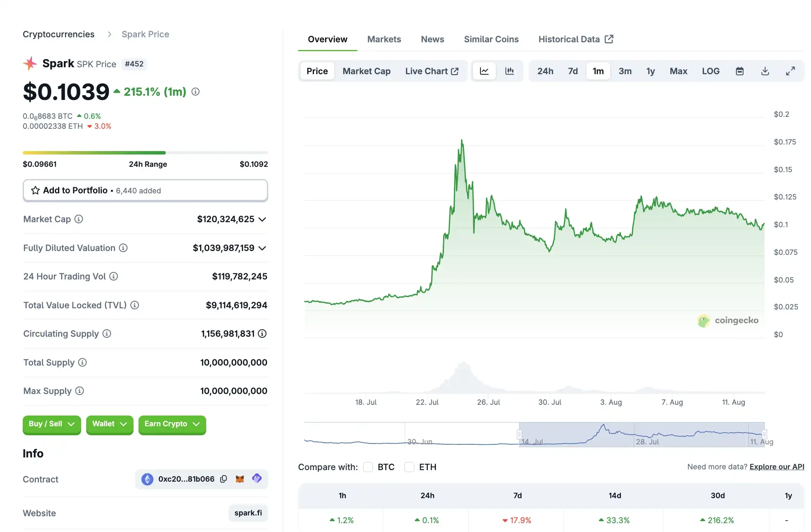This screenshot has height=532, width=811.
Task: Open the Earn Crypto dropdown
Action: point(172,424)
